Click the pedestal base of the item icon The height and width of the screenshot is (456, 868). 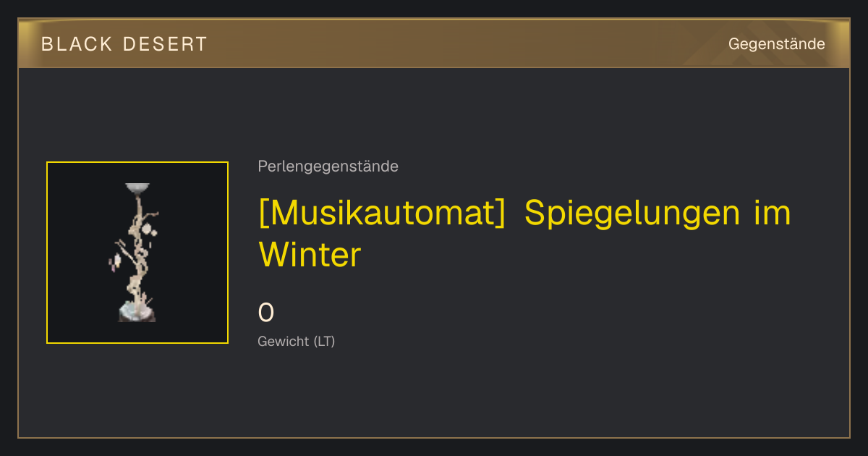(x=137, y=313)
